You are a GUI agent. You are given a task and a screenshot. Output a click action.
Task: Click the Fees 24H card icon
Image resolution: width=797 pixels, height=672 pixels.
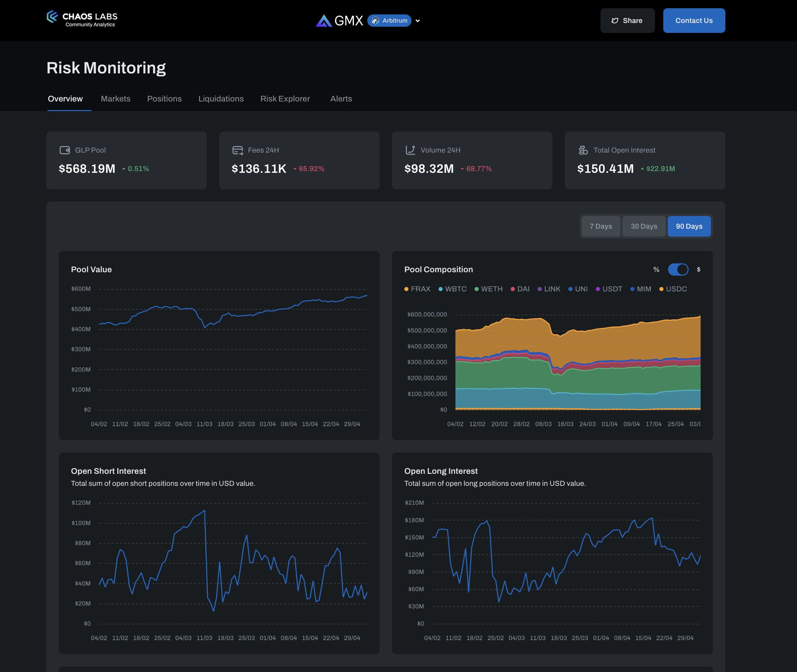(237, 150)
